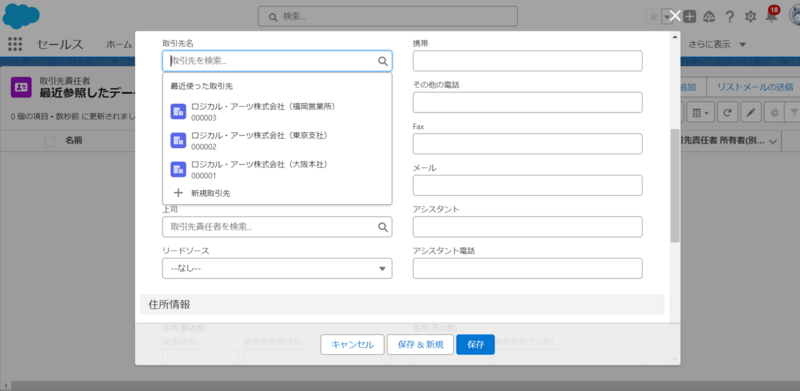Click the search icon in 上司 field
The width and height of the screenshot is (800, 391).
[383, 227]
